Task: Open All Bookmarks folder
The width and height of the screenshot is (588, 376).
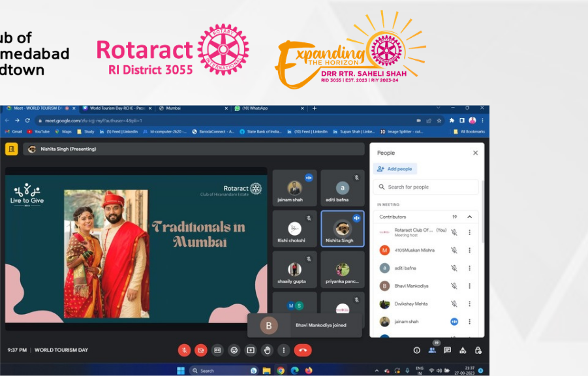Action: point(469,132)
